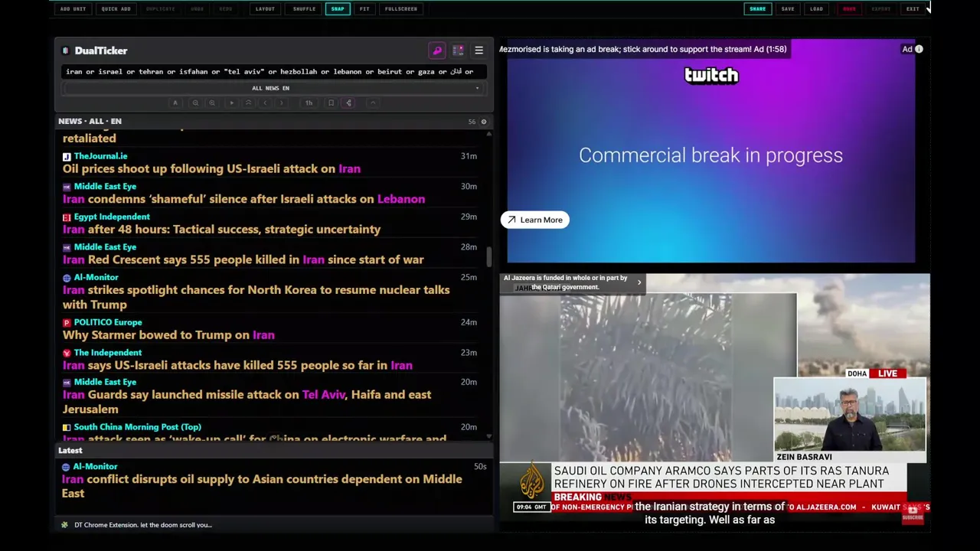980x551 pixels.
Task: Click the Al Jazeera live video stream
Action: click(714, 398)
